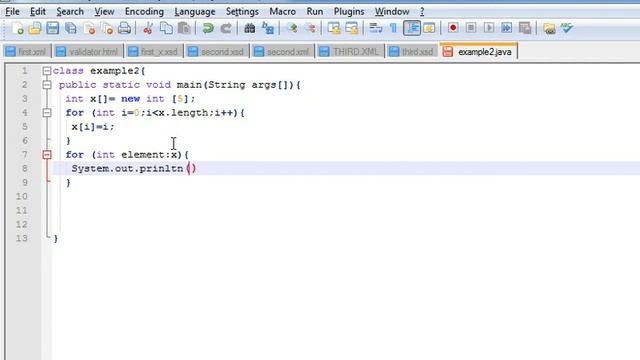Click the Zoom In icon
This screenshot has width=640, height=360.
point(292,28)
